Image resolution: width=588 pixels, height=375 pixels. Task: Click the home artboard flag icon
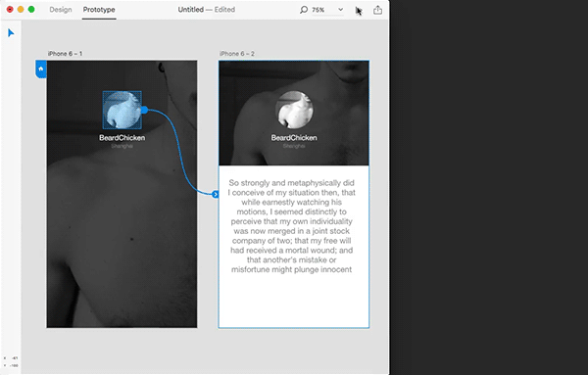pyautogui.click(x=41, y=69)
